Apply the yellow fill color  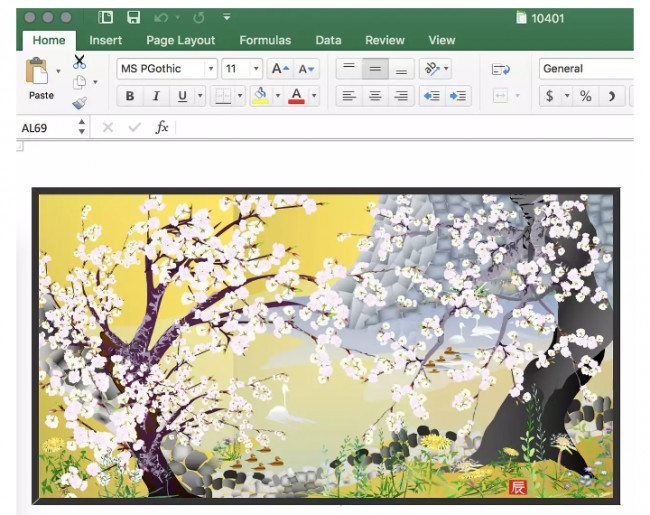click(x=261, y=96)
